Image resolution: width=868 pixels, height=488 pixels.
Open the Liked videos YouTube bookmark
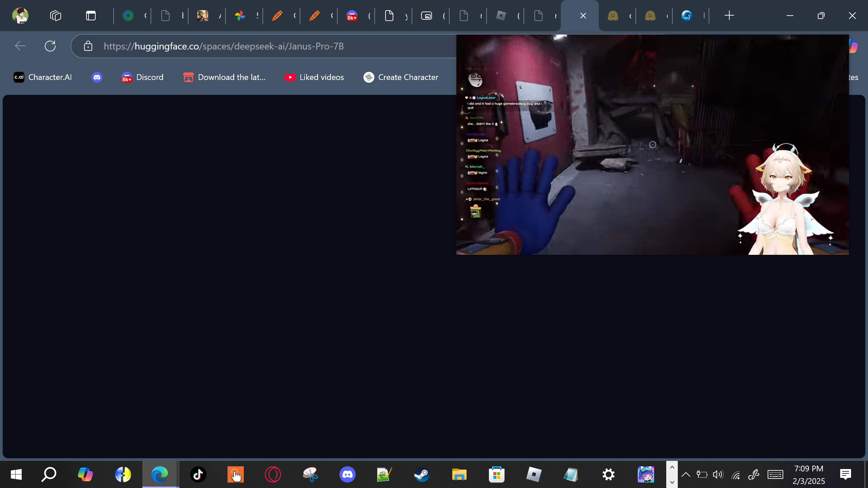click(314, 77)
